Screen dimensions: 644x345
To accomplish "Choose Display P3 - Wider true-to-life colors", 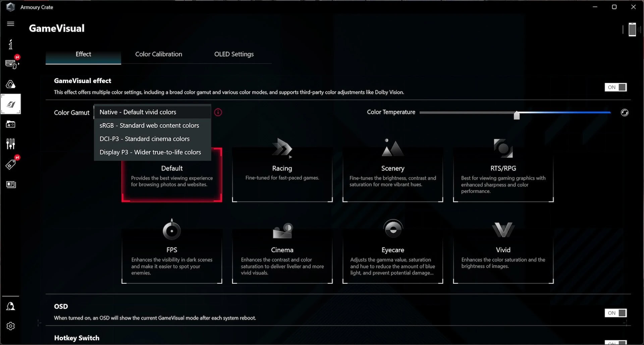I will 153,152.
